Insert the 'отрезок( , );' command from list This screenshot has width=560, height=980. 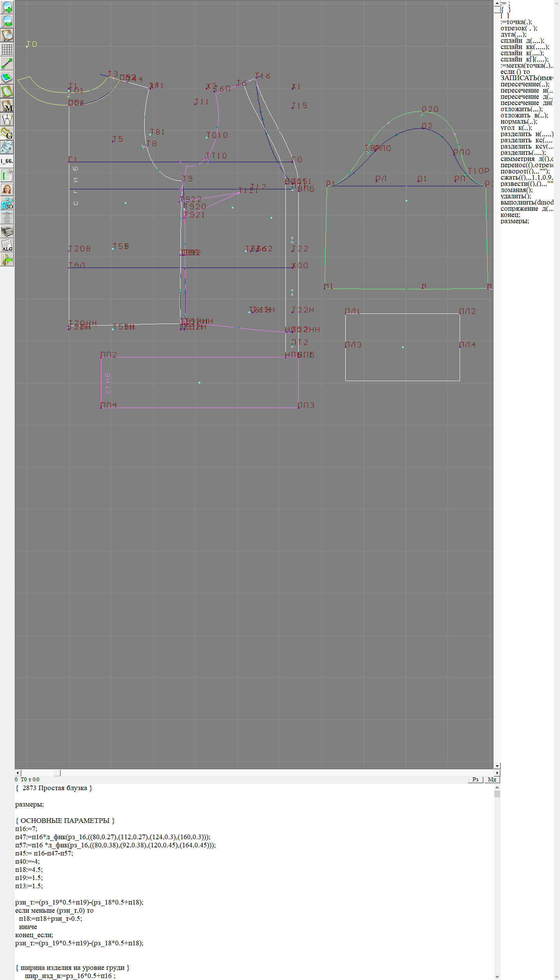(519, 28)
